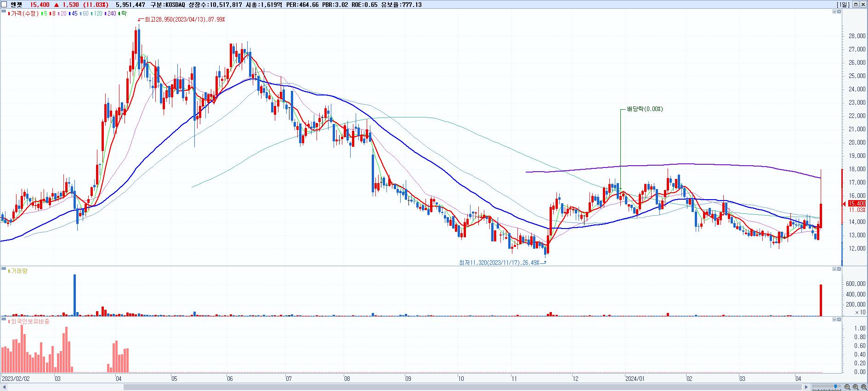Image resolution: width=868 pixels, height=391 pixels.
Task: Click the tall red volume bar in April
Action: 821,300
